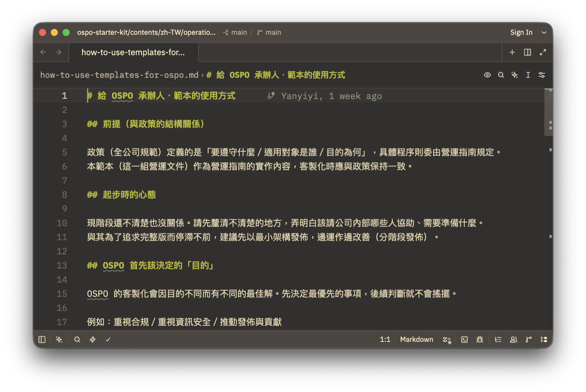This screenshot has height=392, width=586.
Task: Toggle the outline panel
Action: click(498, 340)
